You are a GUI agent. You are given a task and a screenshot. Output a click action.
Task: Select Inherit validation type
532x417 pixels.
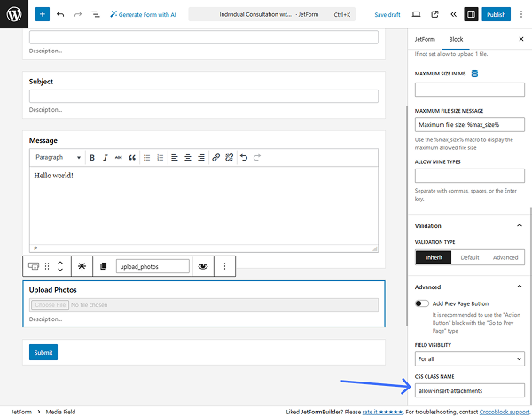[434, 257]
